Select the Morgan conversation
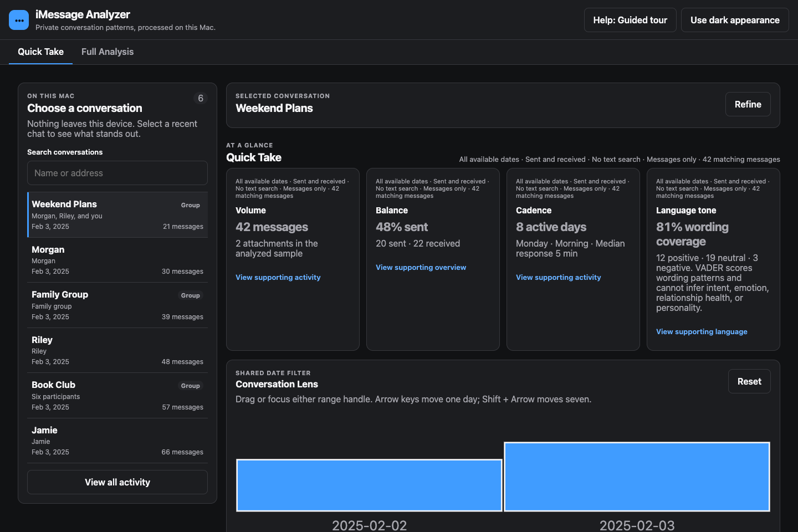Image resolution: width=798 pixels, height=532 pixels. (117, 260)
